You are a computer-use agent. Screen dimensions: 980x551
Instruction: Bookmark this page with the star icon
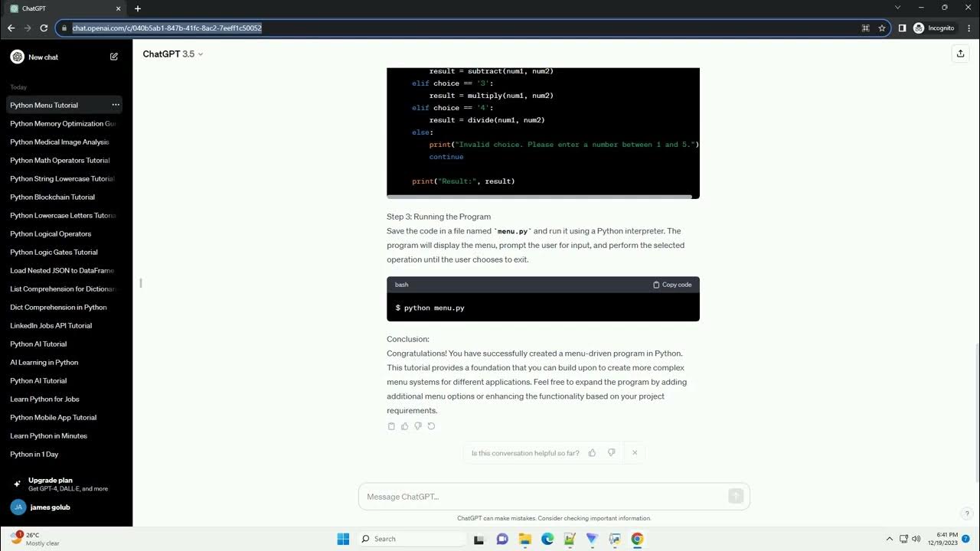tap(882, 28)
